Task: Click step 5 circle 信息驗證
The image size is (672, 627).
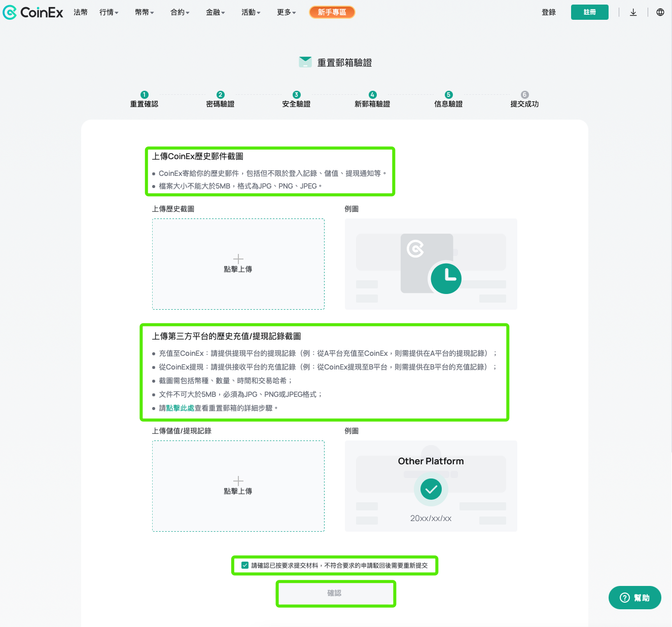Action: pos(448,95)
